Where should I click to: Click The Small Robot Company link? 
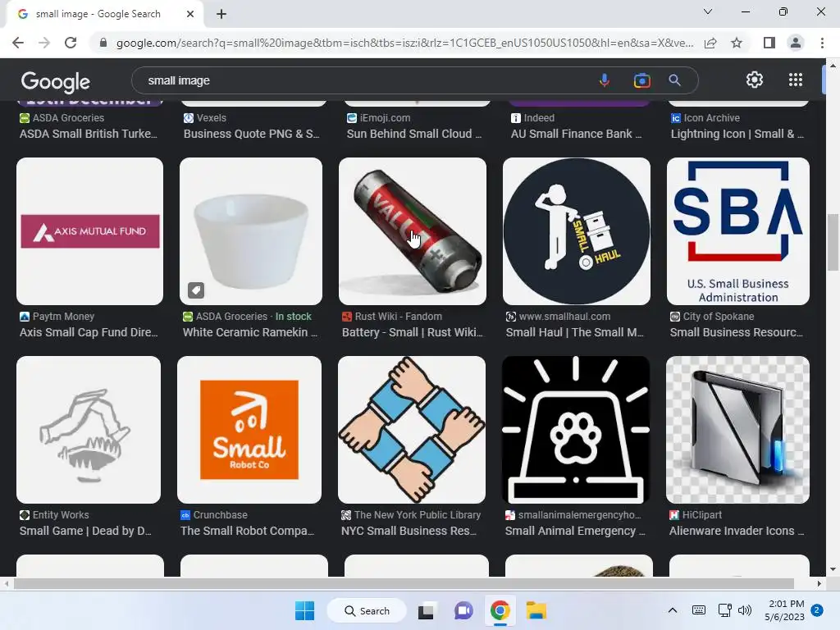(248, 531)
